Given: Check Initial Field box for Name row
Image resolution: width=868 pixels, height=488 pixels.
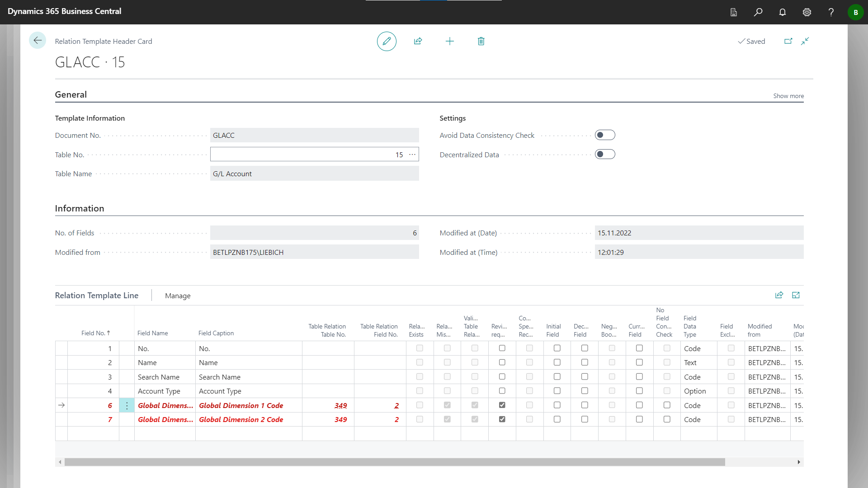Looking at the screenshot, I should click(557, 362).
